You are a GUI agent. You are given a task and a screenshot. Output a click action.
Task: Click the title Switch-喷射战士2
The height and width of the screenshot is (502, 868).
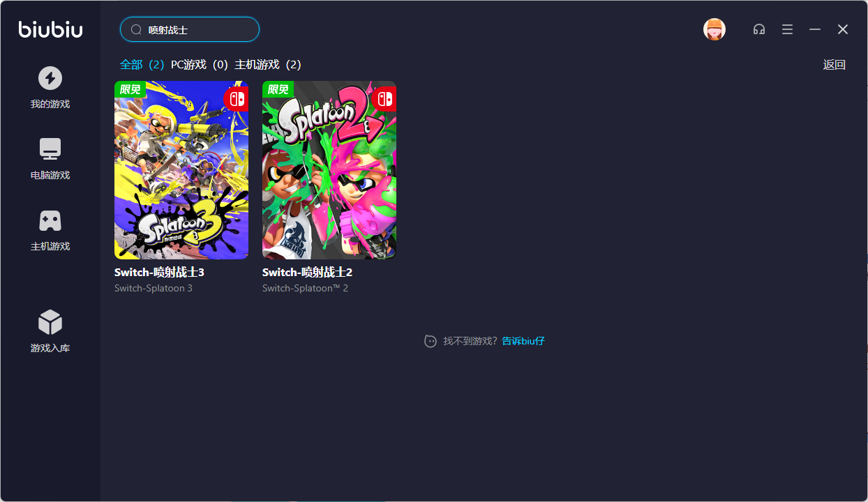click(x=307, y=273)
